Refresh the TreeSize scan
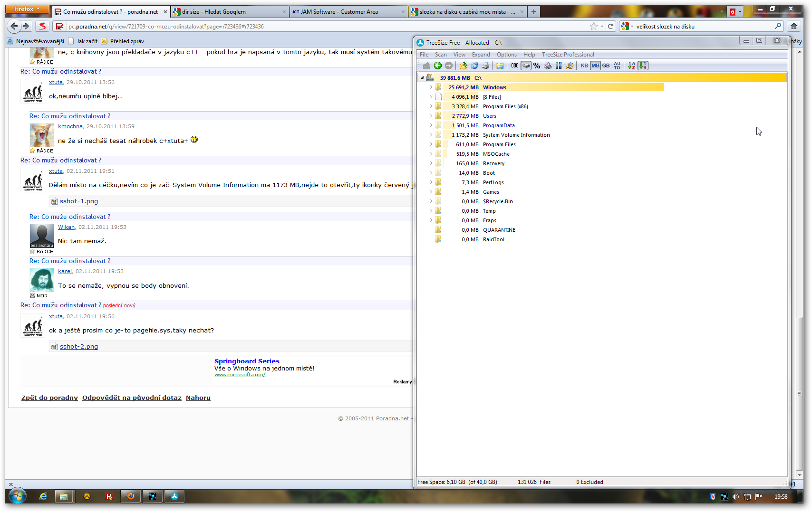The width and height of the screenshot is (812, 512). pyautogui.click(x=474, y=66)
